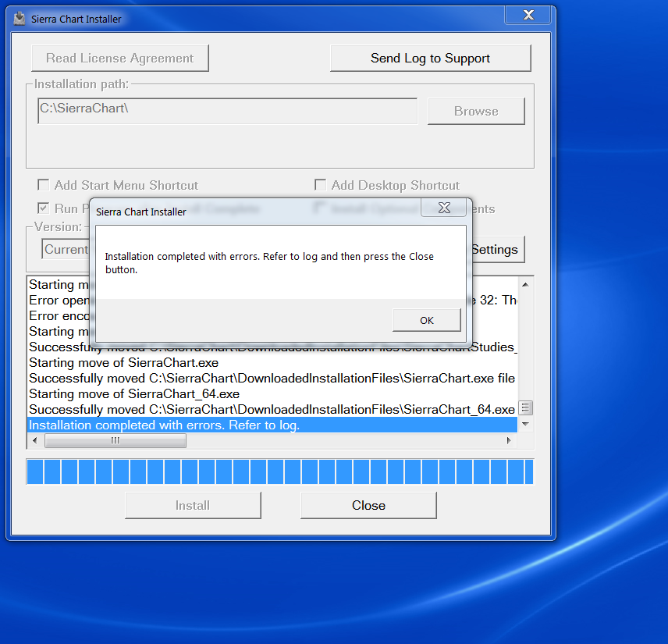Click the installer icon in the title bar
The width and height of the screenshot is (668, 644).
click(x=20, y=19)
